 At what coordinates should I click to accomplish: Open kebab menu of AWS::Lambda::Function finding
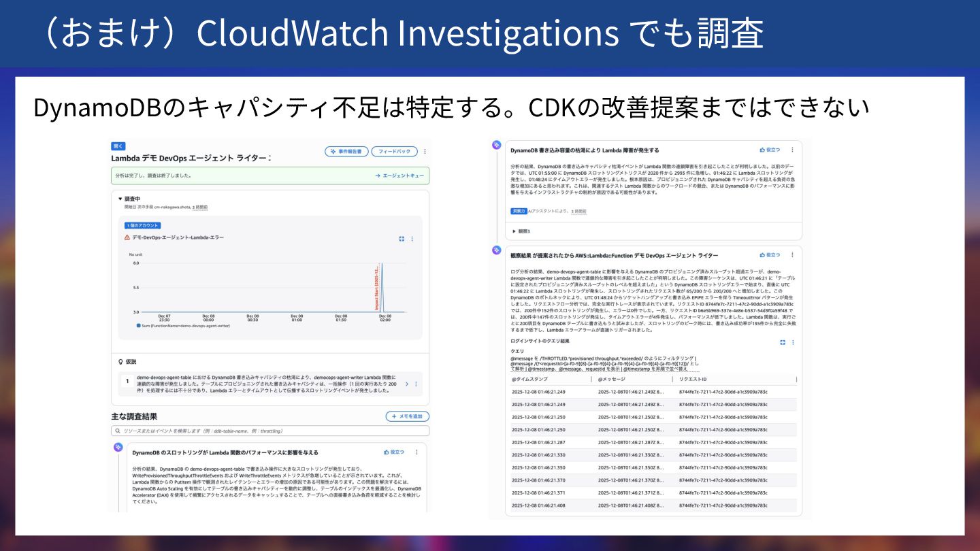point(792,255)
